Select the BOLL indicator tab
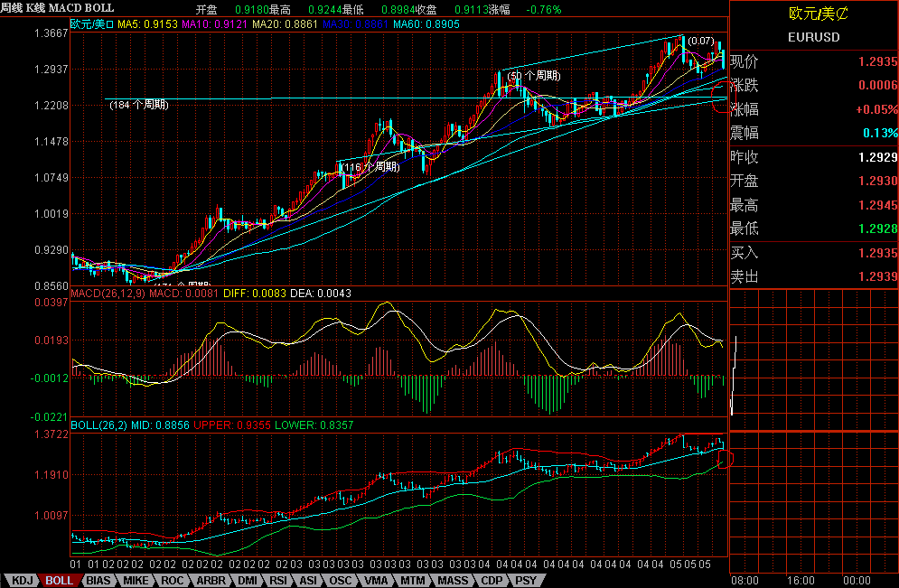This screenshot has height=588, width=899. (60, 580)
